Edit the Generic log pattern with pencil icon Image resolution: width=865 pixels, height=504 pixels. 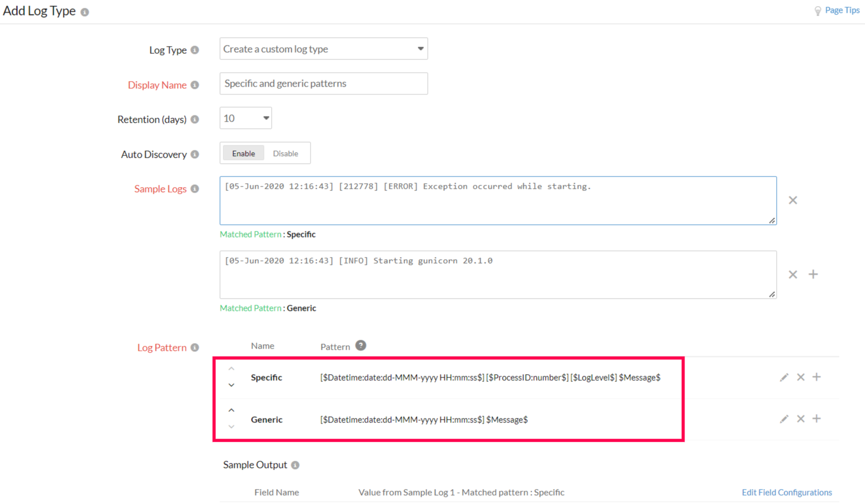[x=784, y=419]
